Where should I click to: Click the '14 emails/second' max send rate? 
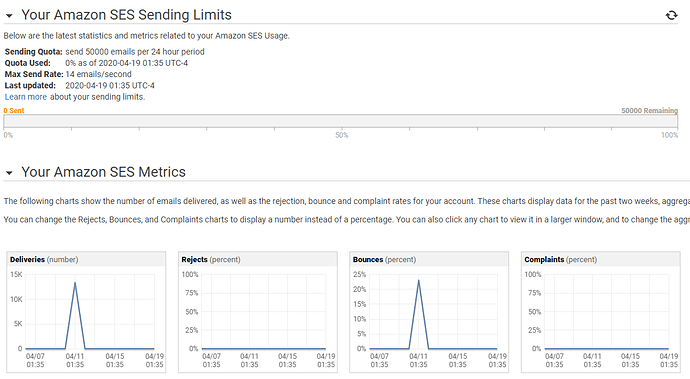pos(98,74)
